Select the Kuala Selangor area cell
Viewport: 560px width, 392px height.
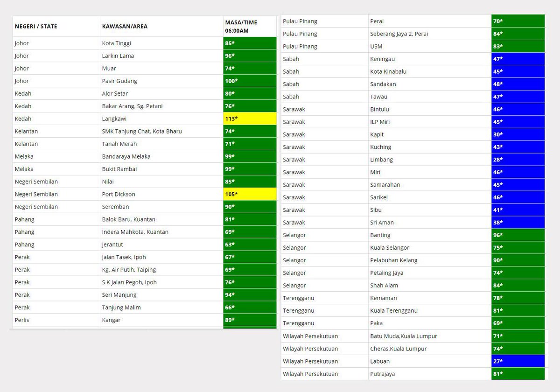(x=430, y=248)
